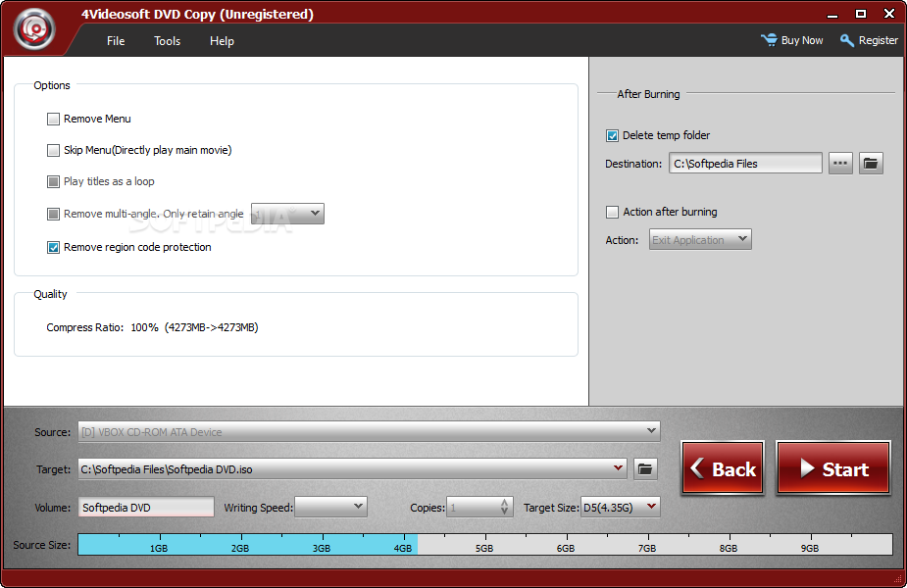The image size is (907, 588).
Task: Uncheck Remove region code protection
Action: (x=53, y=248)
